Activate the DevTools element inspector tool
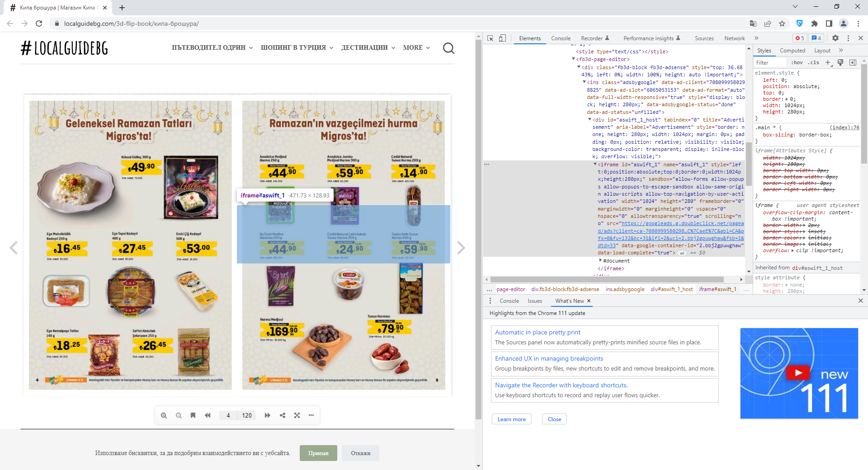 pos(491,38)
